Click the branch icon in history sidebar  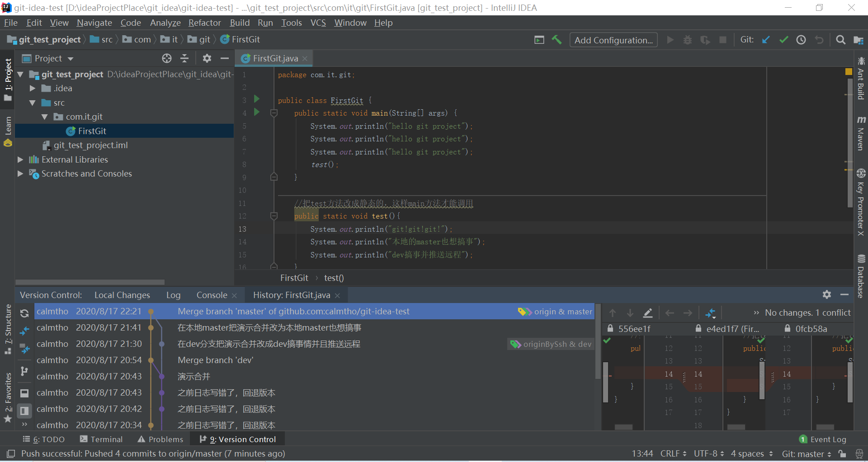coord(24,371)
